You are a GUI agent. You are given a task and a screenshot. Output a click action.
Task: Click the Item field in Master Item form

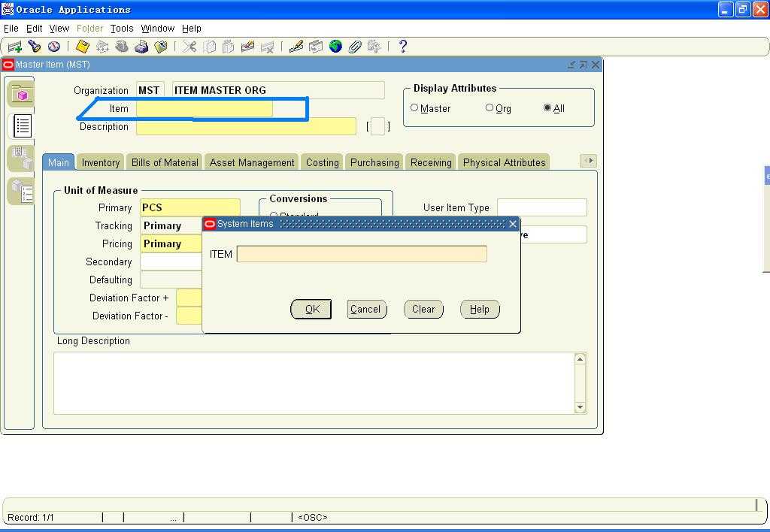pos(205,108)
